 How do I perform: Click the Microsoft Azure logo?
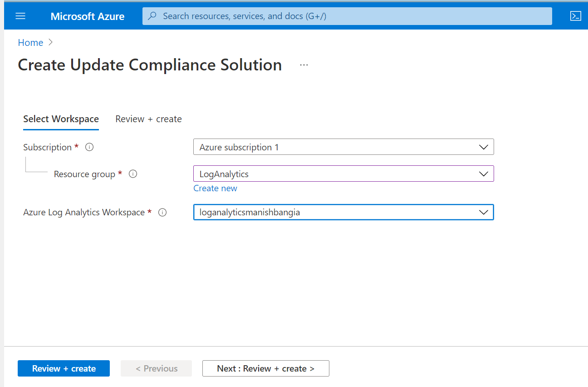[87, 16]
